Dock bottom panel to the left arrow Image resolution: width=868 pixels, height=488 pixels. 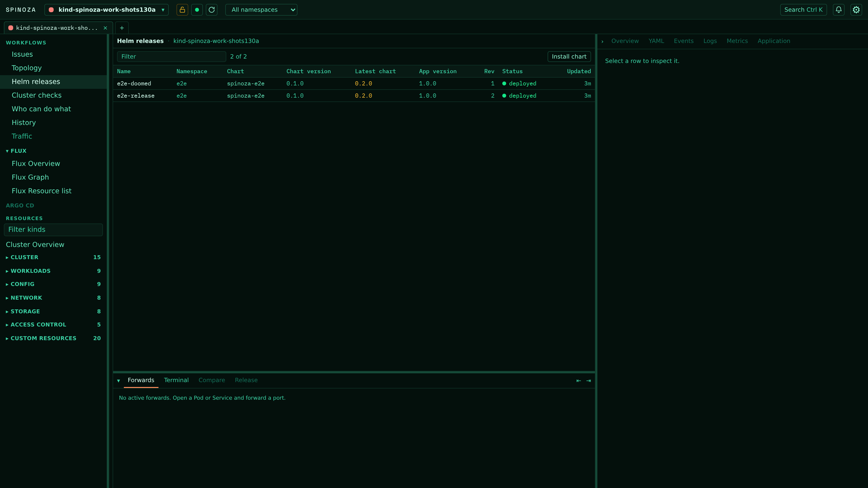(579, 381)
